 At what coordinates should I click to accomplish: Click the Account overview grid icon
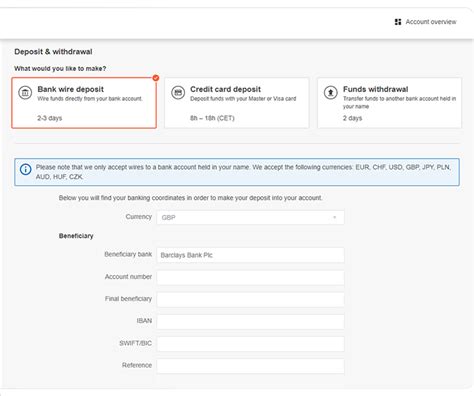(x=398, y=22)
